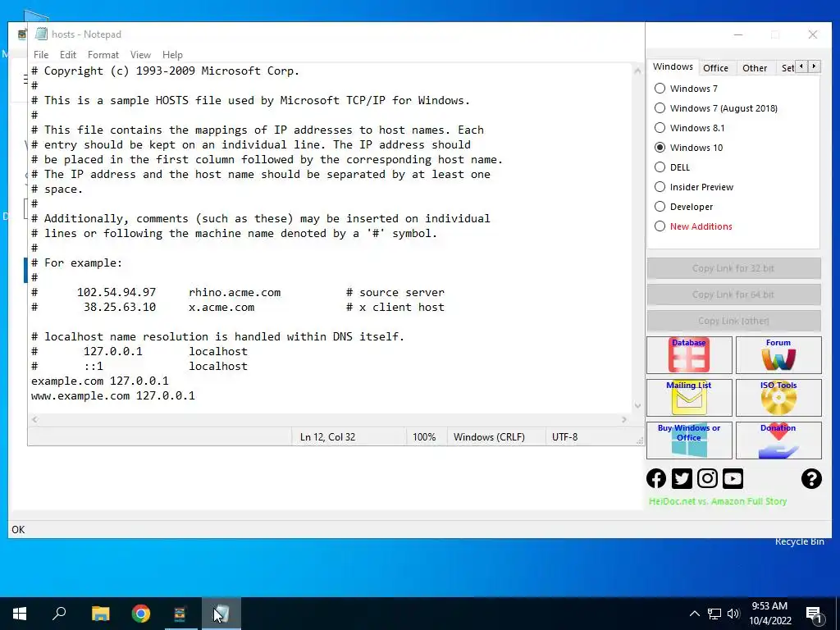The height and width of the screenshot is (630, 840).
Task: Click 100% zoom in status bar
Action: point(424,437)
